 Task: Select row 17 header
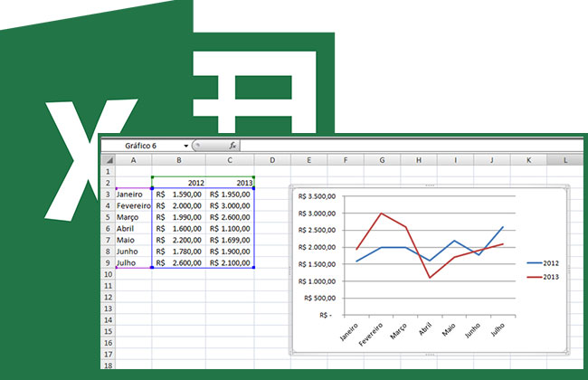point(108,354)
